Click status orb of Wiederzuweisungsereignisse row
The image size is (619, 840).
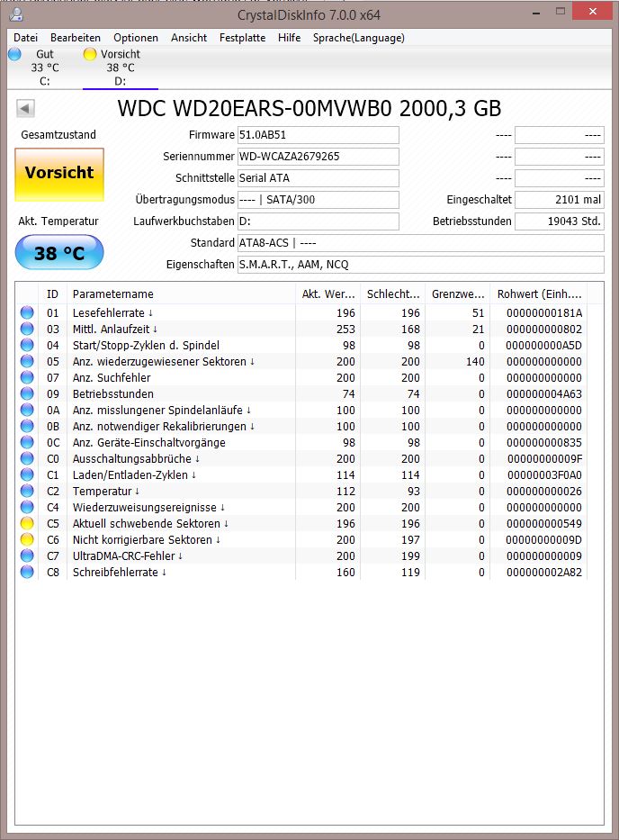[27, 507]
